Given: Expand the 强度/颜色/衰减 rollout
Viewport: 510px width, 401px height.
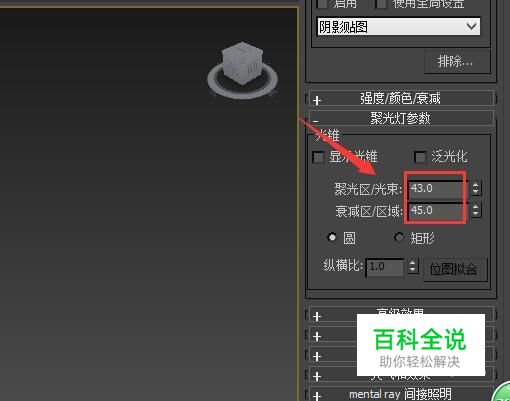Looking at the screenshot, I should coord(400,99).
